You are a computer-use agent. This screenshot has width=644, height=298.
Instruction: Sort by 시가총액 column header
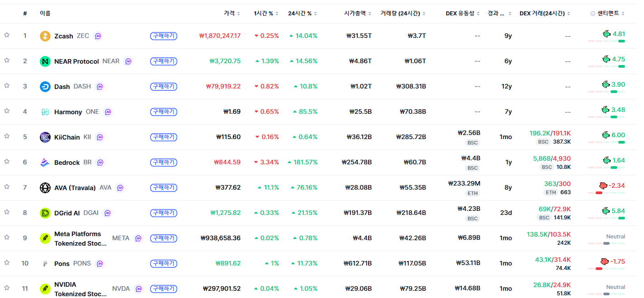(358, 14)
